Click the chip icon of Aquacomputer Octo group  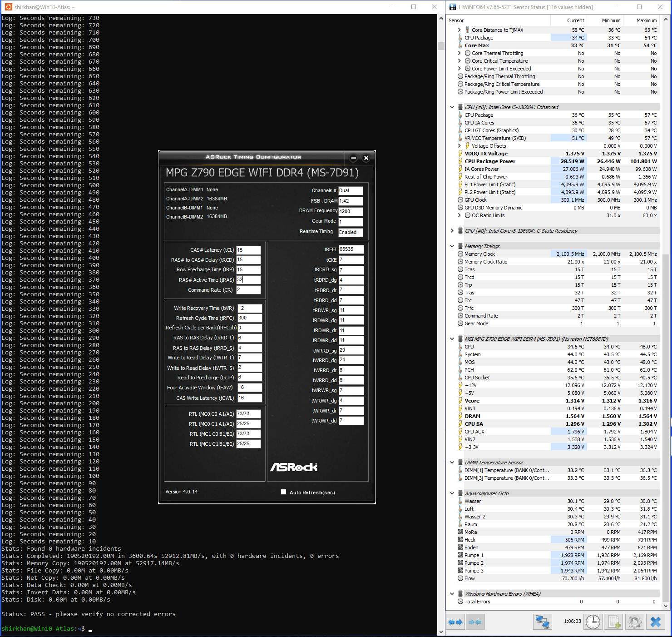tap(460, 493)
